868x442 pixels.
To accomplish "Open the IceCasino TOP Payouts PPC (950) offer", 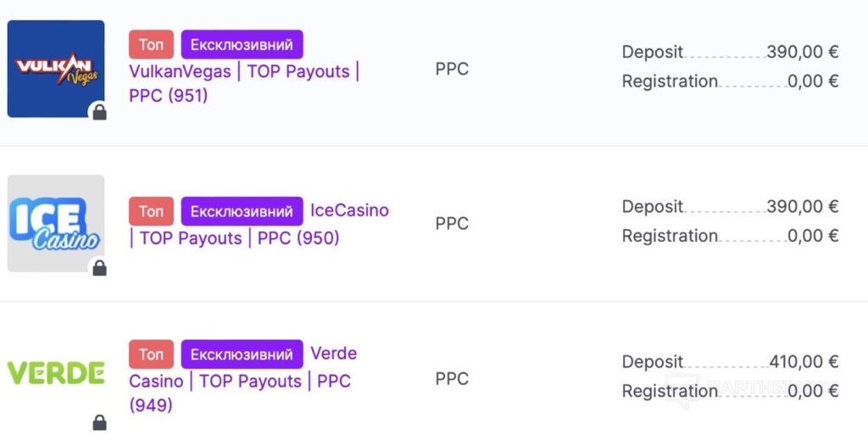I will 259,224.
